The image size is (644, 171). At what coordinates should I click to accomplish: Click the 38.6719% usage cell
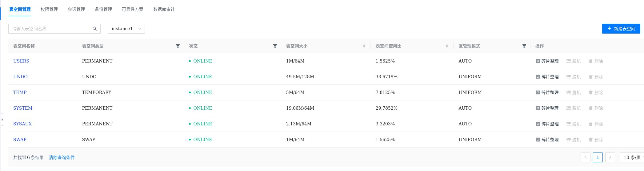point(386,77)
